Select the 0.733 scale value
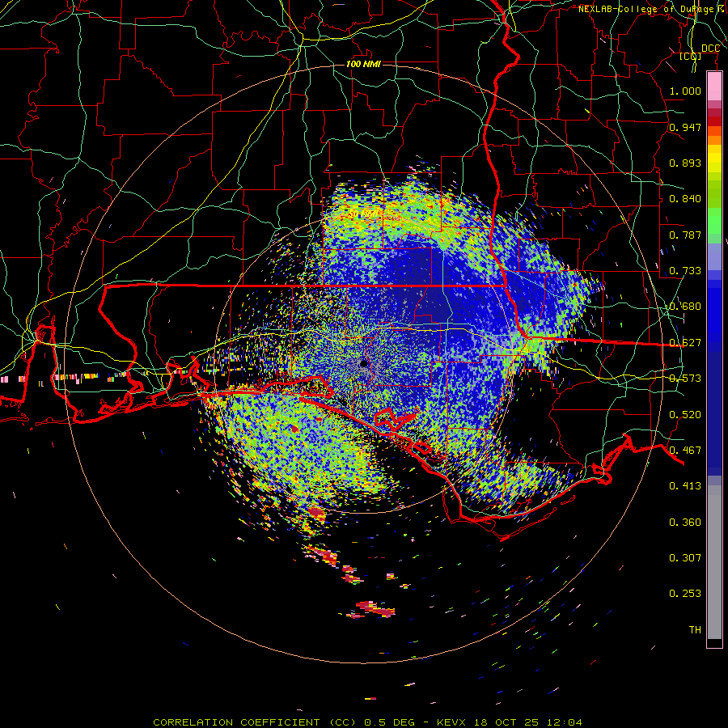728x728 pixels. (685, 271)
